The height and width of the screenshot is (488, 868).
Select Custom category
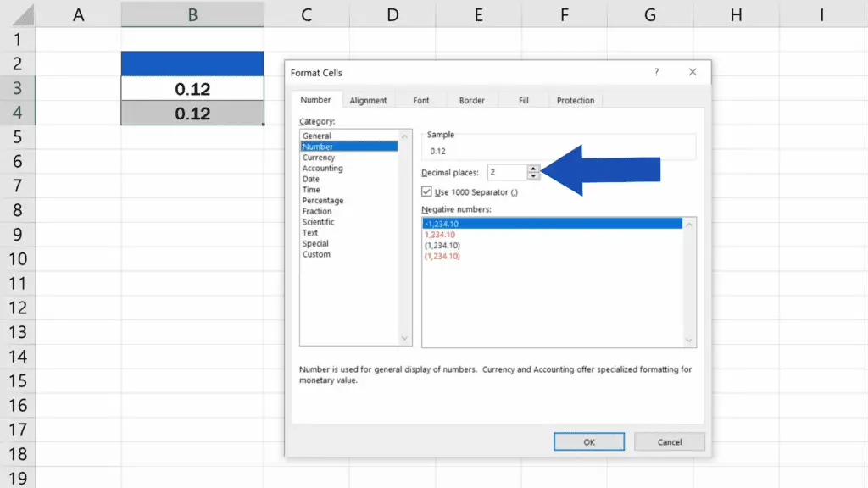[348, 254]
